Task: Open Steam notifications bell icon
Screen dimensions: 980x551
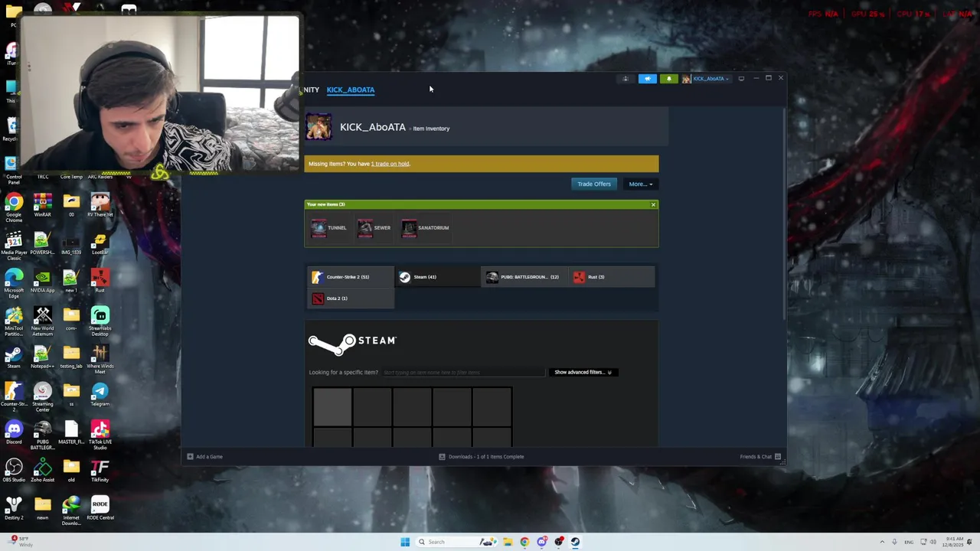Action: click(669, 79)
